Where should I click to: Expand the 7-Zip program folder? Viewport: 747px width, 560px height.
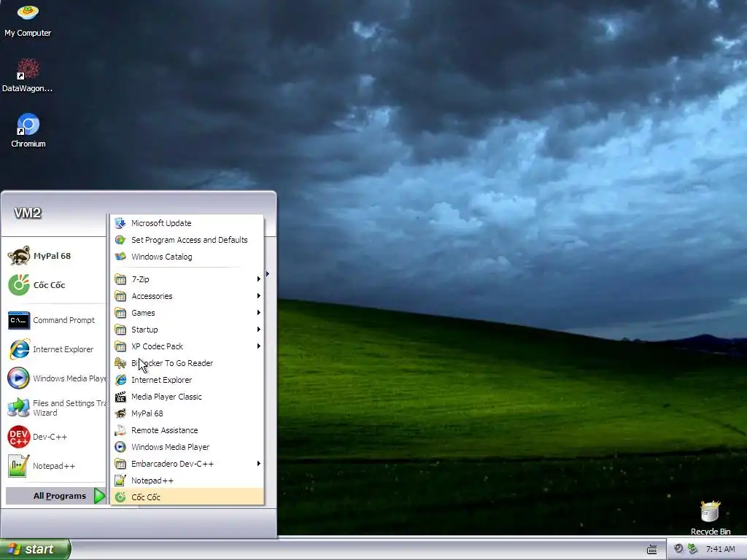187,279
